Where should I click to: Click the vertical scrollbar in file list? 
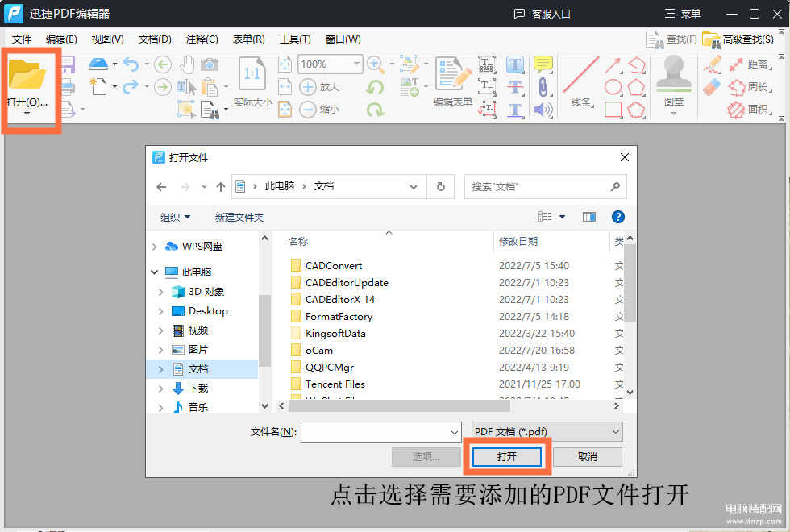pos(630,284)
